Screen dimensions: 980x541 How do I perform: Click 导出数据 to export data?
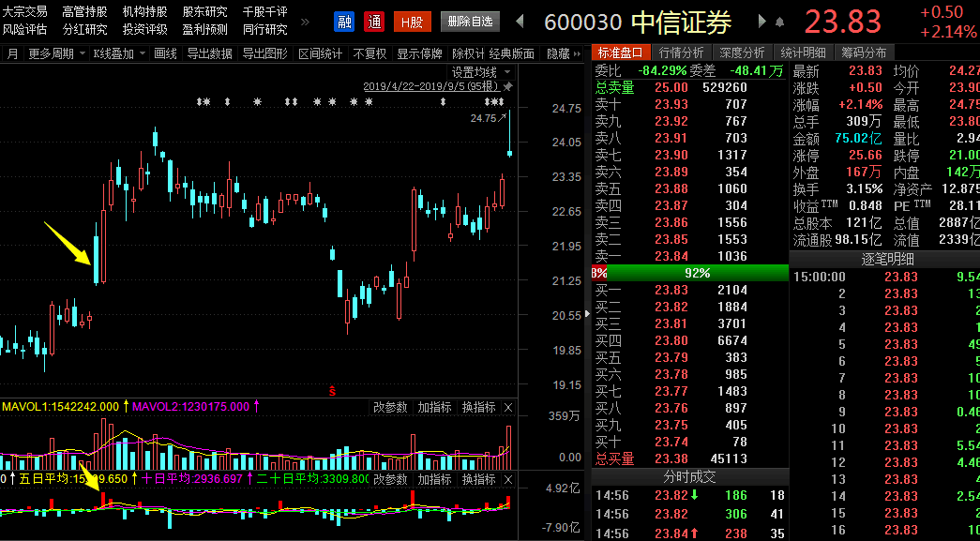tap(209, 53)
